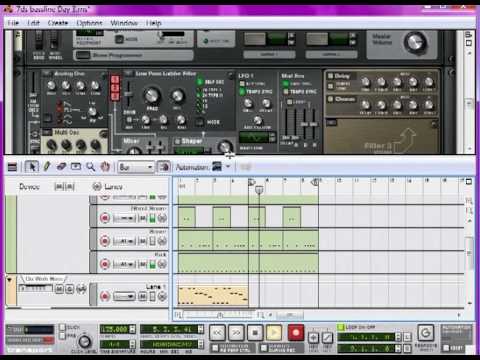Open the Options menu
This screenshot has width=480, height=360.
[x=89, y=23]
